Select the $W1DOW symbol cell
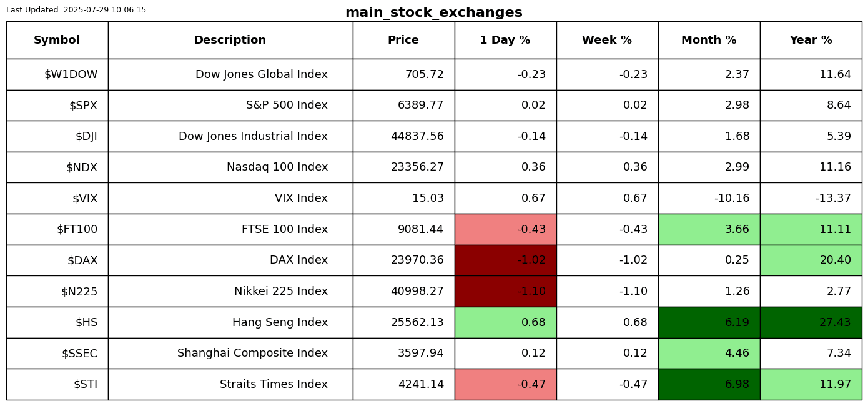Image resolution: width=868 pixels, height=406 pixels. [x=57, y=74]
